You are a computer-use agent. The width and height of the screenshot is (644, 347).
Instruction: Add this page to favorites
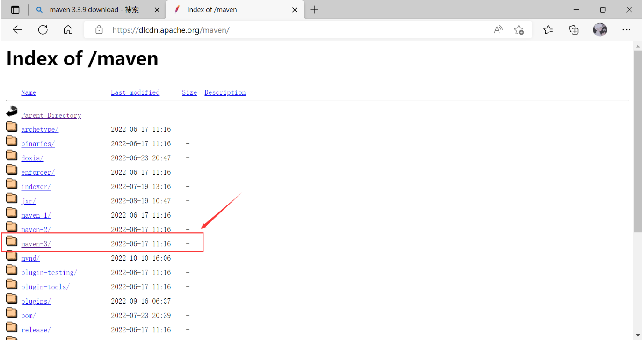pyautogui.click(x=519, y=30)
